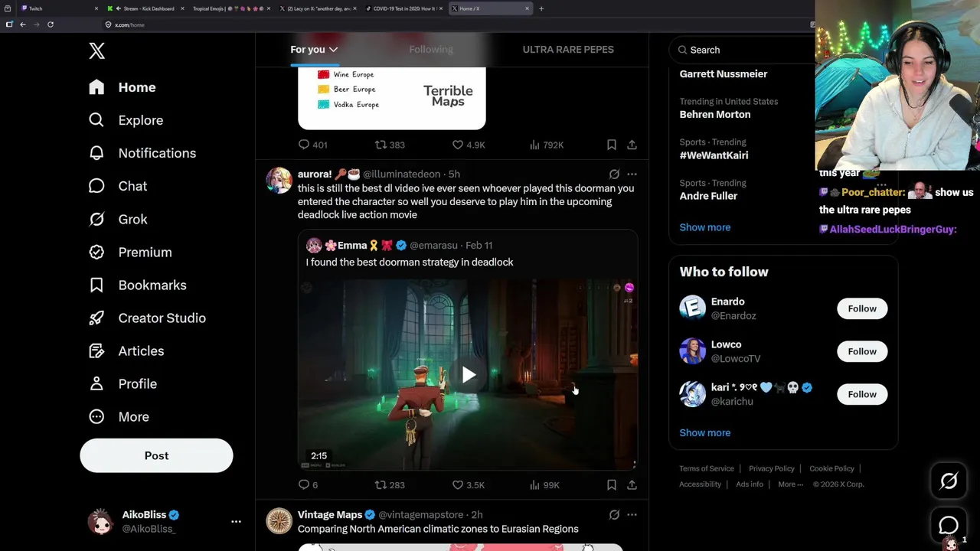Repost the Terrible Maps post with 383 reposts

point(390,145)
